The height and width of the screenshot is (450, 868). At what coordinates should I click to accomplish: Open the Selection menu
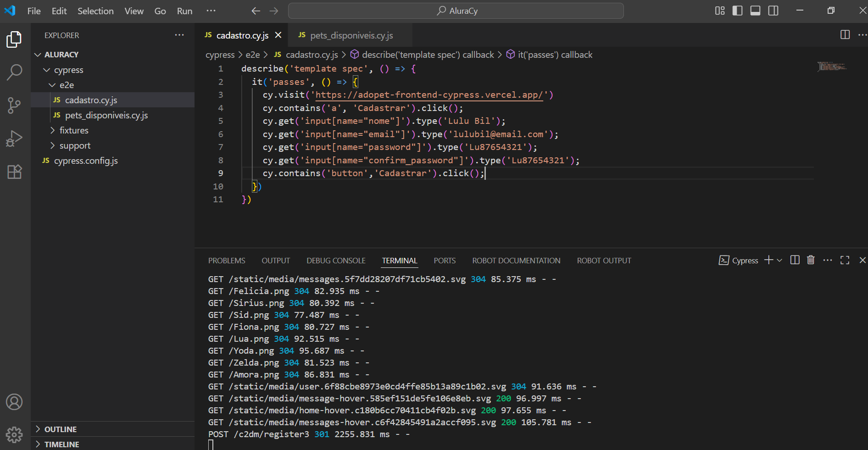[x=95, y=11]
